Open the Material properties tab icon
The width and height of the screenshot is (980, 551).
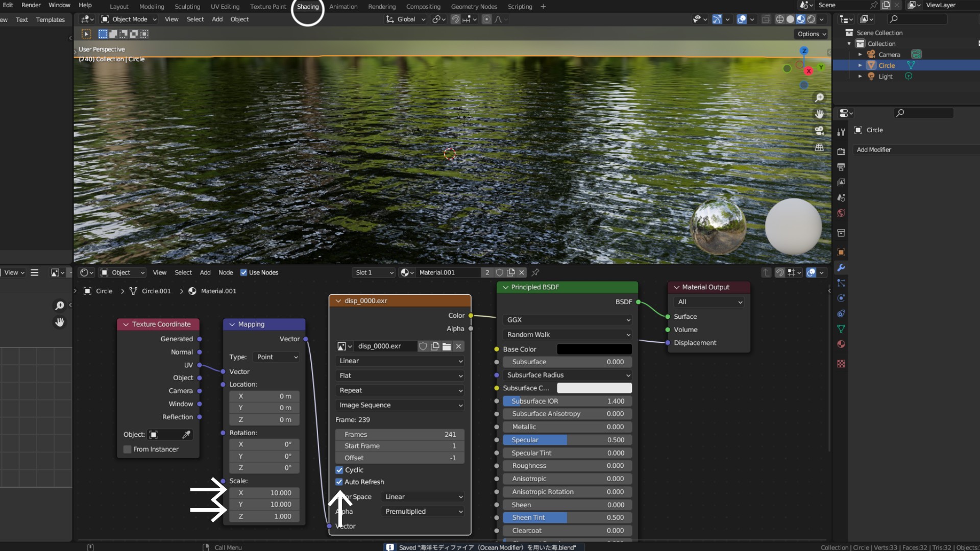coord(841,344)
